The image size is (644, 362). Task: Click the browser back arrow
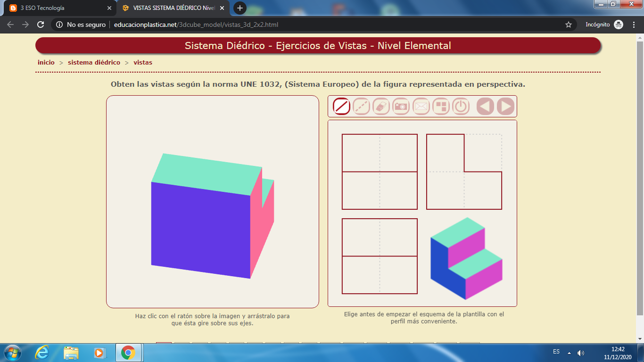(10, 25)
